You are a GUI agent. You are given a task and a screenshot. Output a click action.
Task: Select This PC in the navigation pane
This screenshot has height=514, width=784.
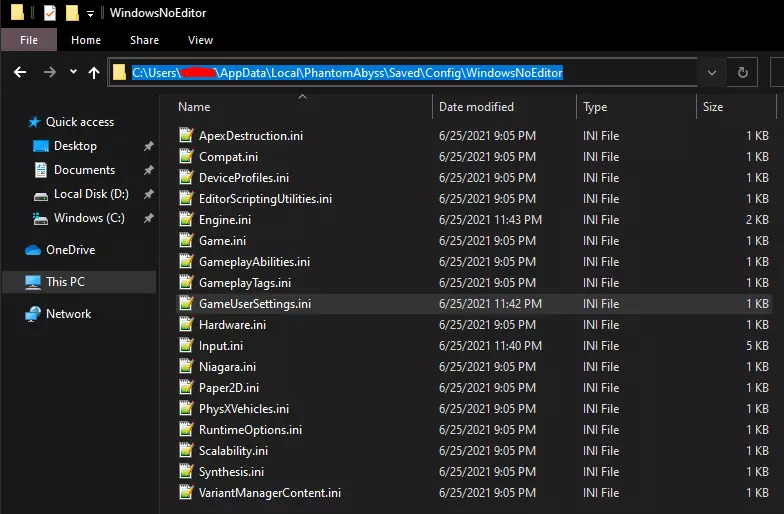point(65,282)
